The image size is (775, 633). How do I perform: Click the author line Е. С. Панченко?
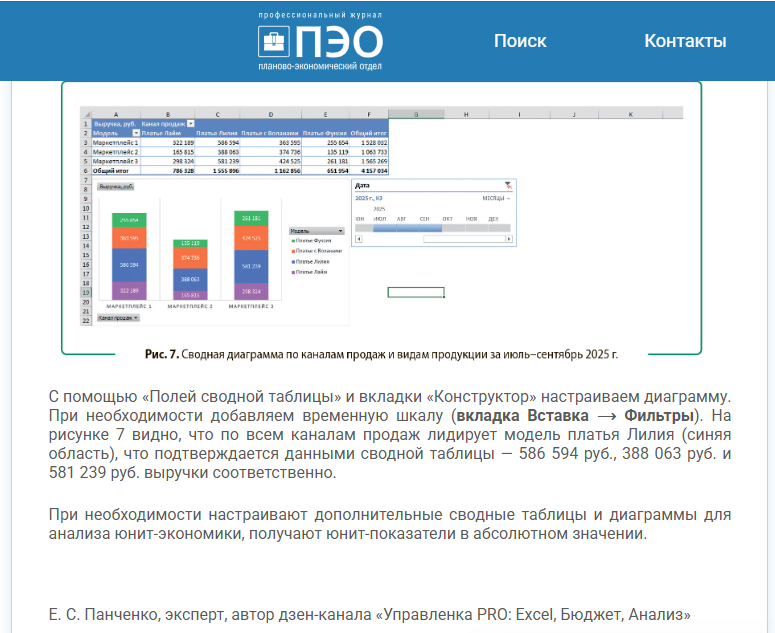370,615
